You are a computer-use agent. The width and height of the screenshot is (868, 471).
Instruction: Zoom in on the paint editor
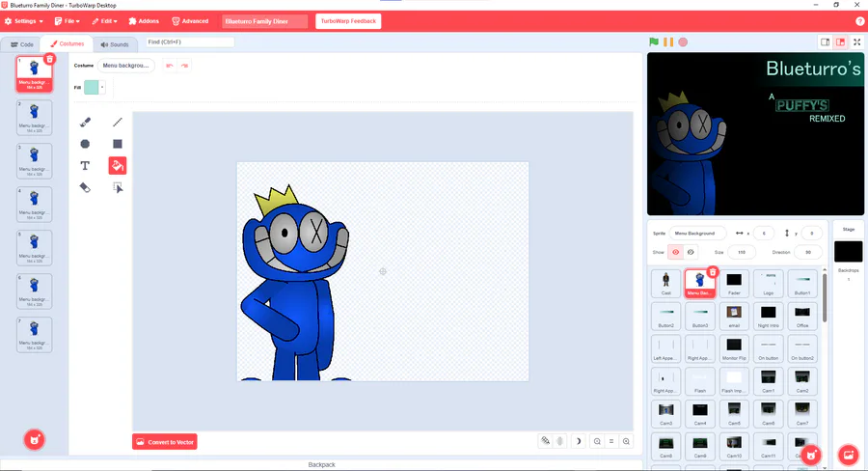[626, 442]
